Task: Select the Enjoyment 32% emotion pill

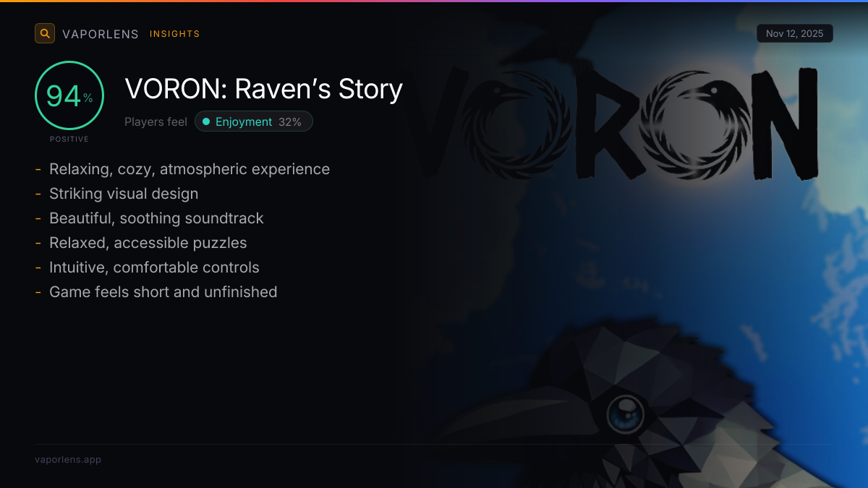Action: pos(254,121)
